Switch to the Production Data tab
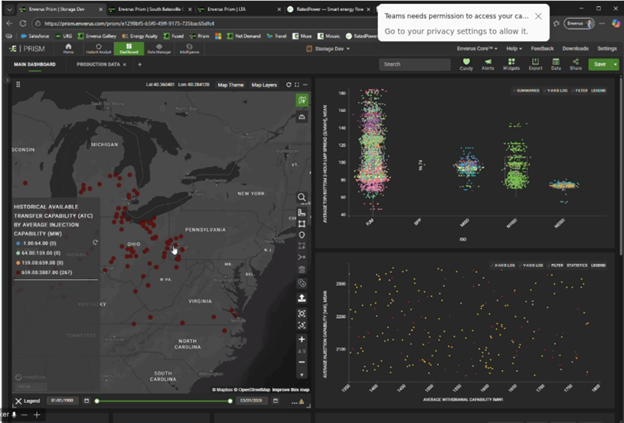Screen dimensions: 624x423 click(x=98, y=64)
